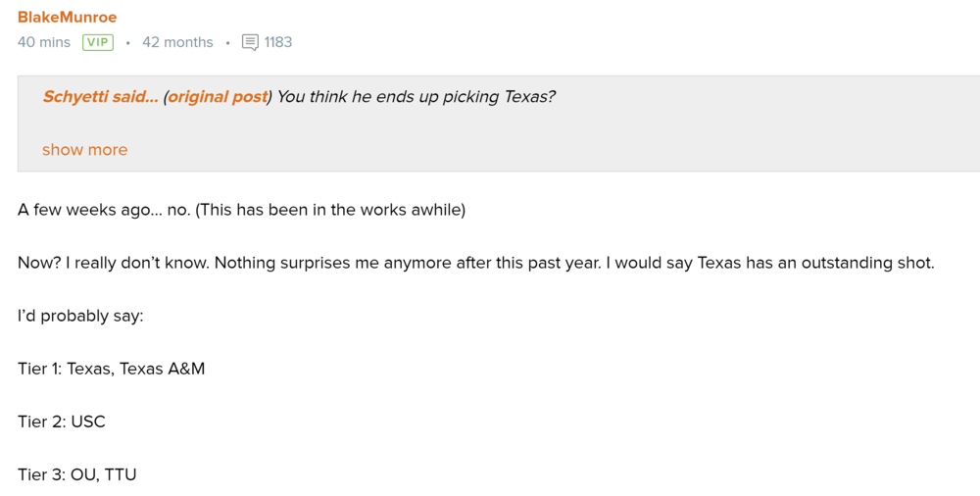The image size is (980, 496).
Task: Click the "40 mins" post timestamp
Action: tap(44, 42)
